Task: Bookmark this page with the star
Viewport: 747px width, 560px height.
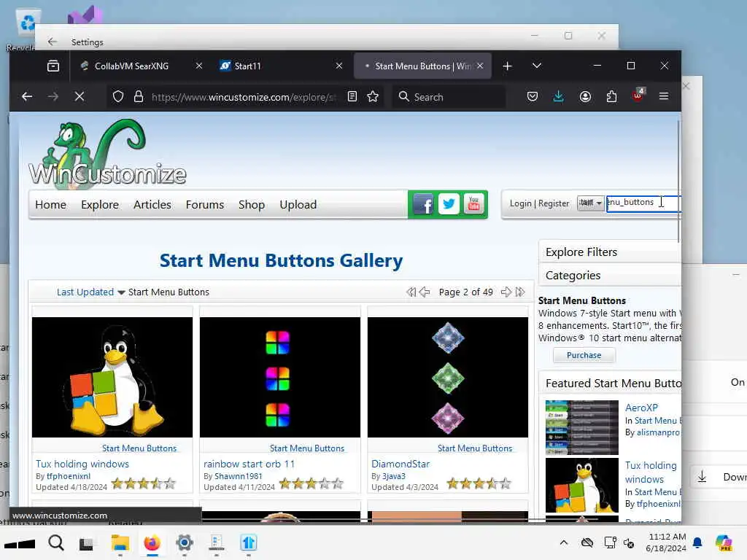Action: pyautogui.click(x=373, y=97)
